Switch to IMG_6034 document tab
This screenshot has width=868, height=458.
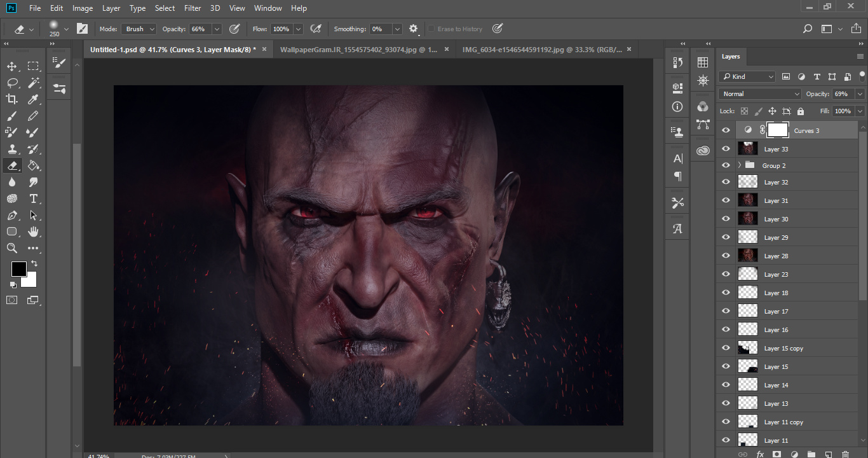pos(542,49)
